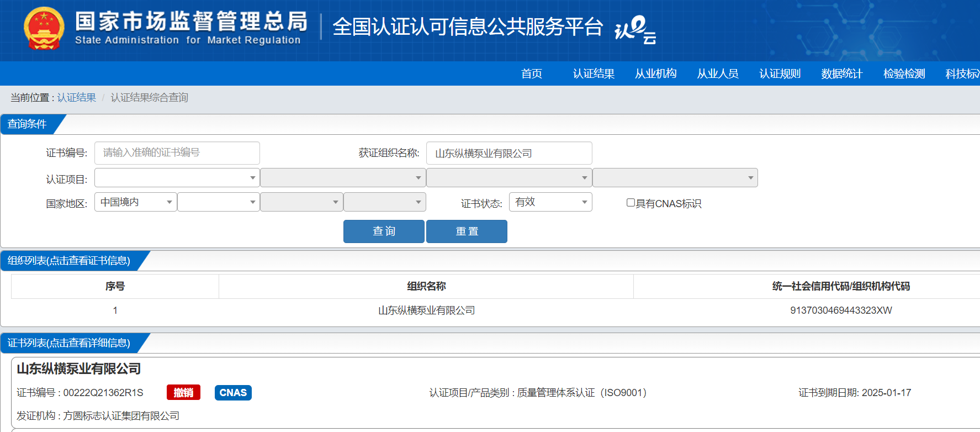The width and height of the screenshot is (980, 432).
Task: Click credit code 9137030469443323XW
Action: (x=841, y=310)
